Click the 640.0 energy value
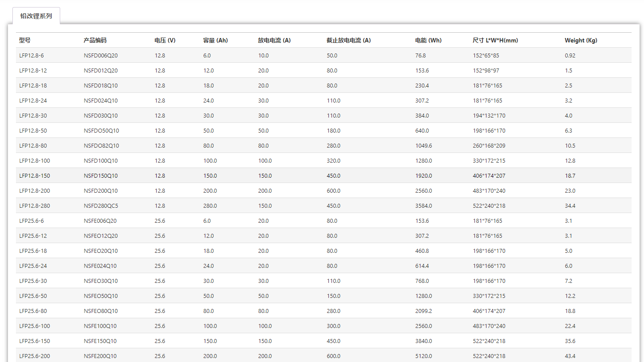The height and width of the screenshot is (362, 644). point(422,130)
